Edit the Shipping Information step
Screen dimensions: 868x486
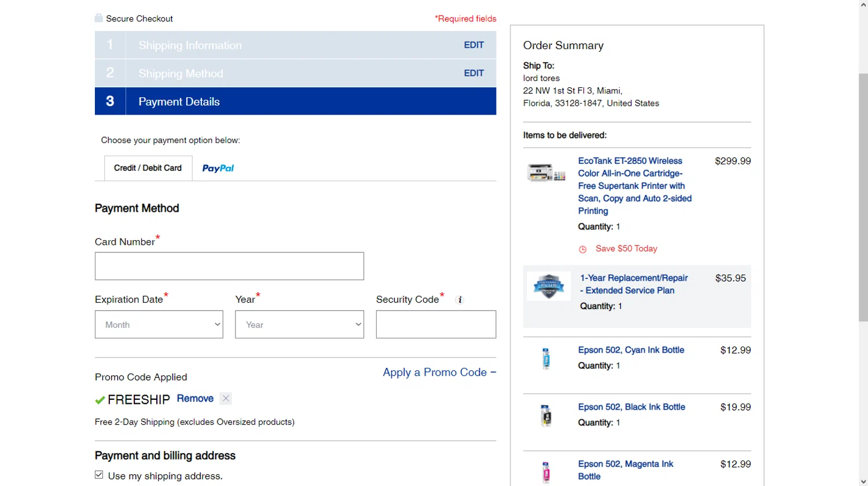tap(473, 45)
